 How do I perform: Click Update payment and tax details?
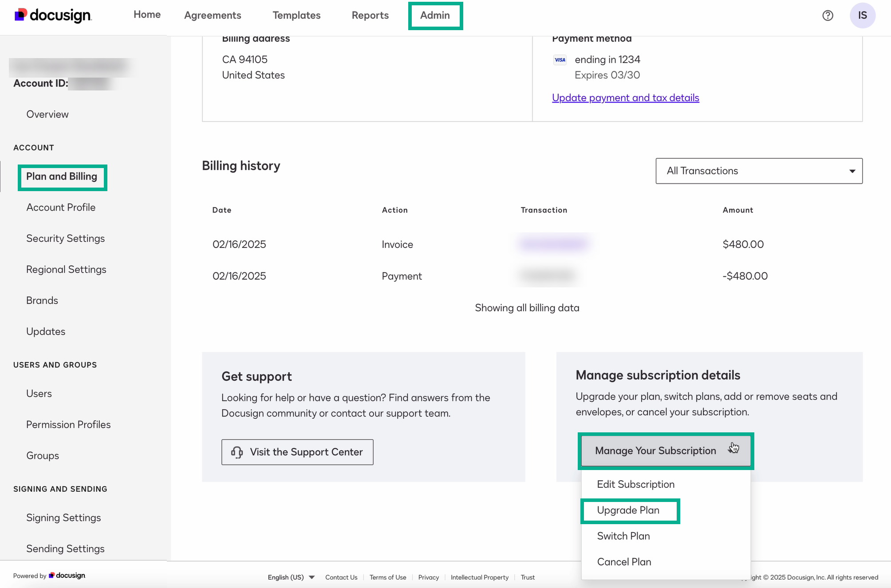625,98
